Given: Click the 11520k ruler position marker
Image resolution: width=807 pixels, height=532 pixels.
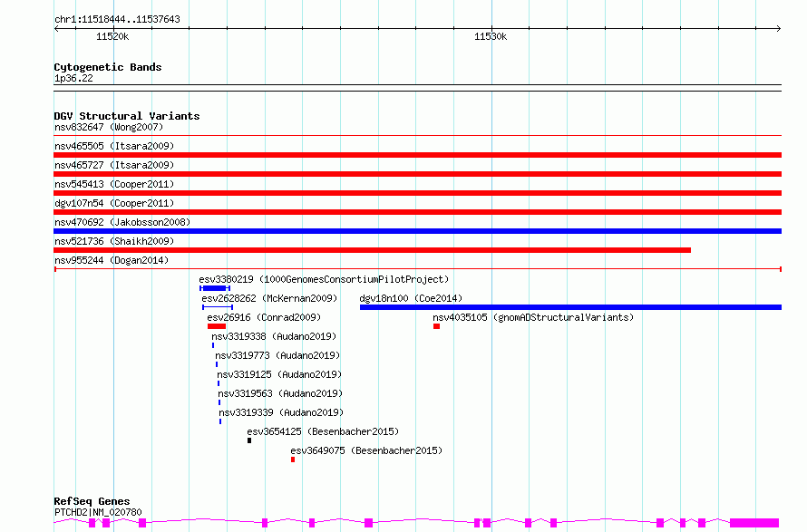Looking at the screenshot, I should tap(112, 36).
